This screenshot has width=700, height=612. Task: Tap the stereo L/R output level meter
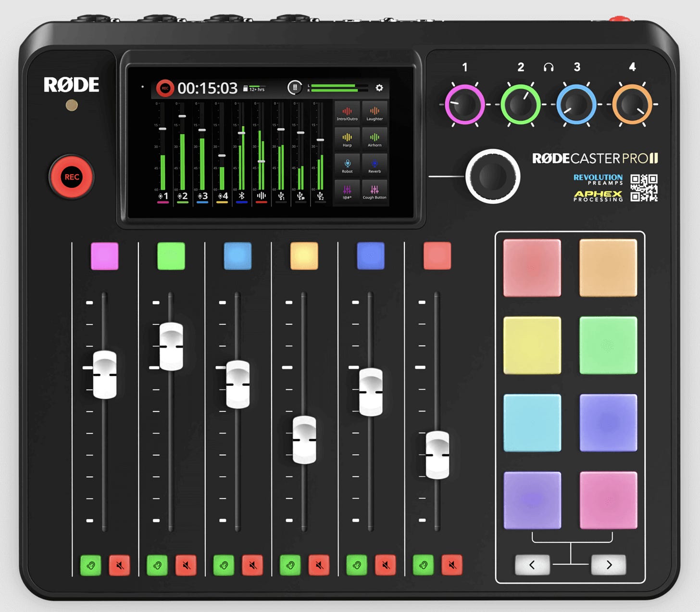(337, 88)
